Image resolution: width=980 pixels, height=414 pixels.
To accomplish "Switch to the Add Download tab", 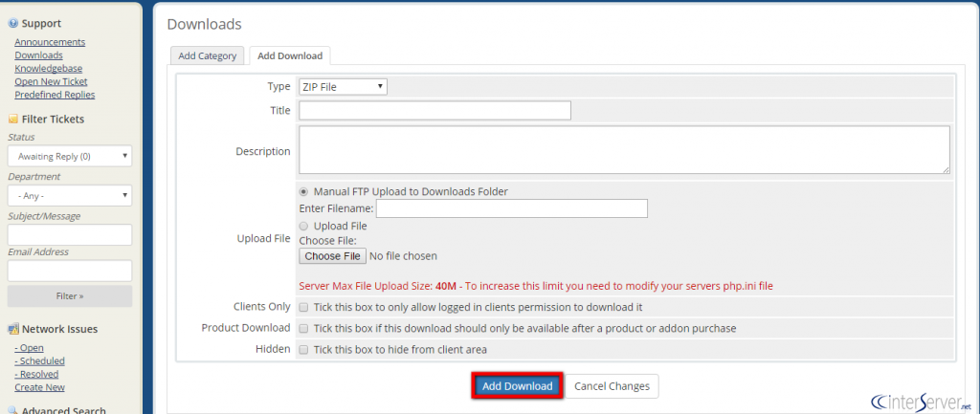I will (290, 55).
